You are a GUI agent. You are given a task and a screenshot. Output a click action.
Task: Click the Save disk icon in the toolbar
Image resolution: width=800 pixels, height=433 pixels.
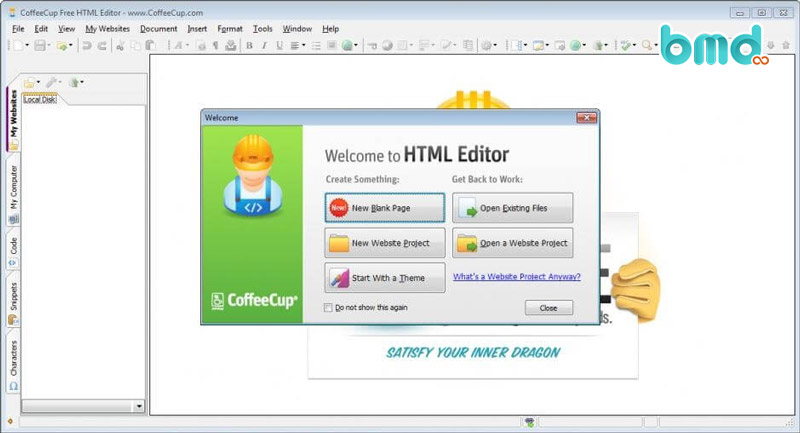coord(40,46)
